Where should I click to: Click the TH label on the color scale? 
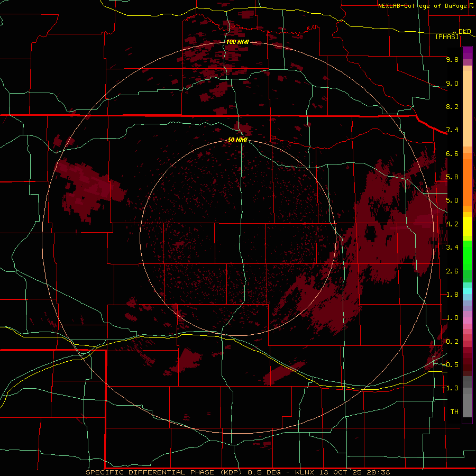[454, 412]
